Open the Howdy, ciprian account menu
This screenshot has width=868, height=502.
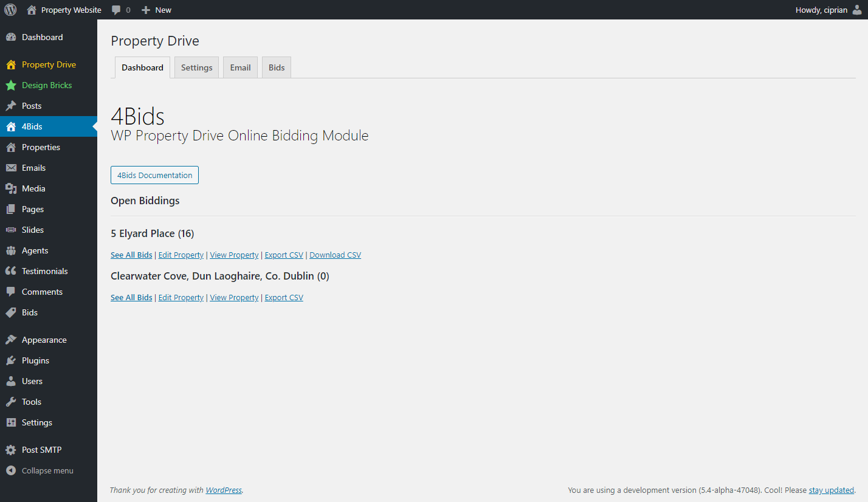coord(821,10)
